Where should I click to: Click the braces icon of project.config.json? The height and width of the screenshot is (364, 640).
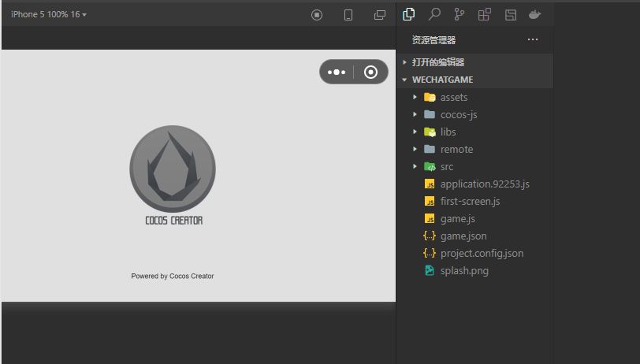click(x=430, y=254)
